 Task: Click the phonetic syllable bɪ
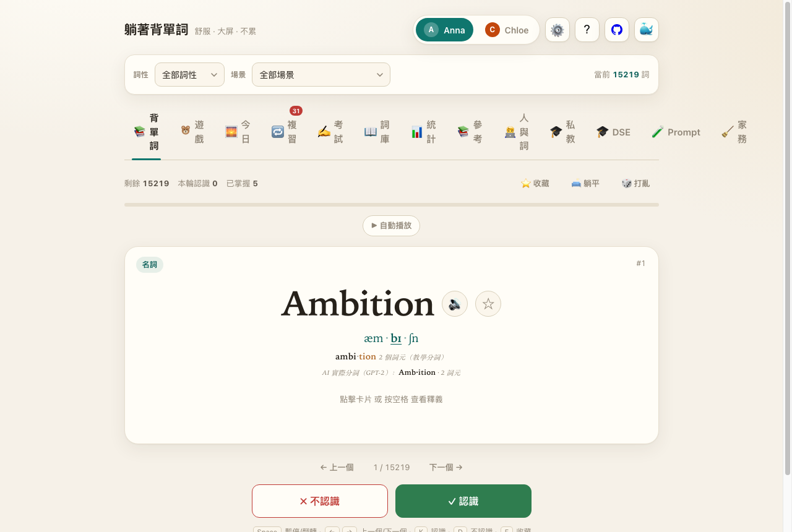[x=396, y=338]
